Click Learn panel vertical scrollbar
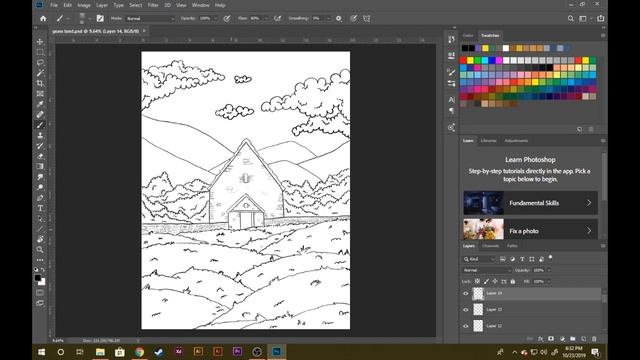Viewport: 640px width, 360px height. (x=604, y=178)
